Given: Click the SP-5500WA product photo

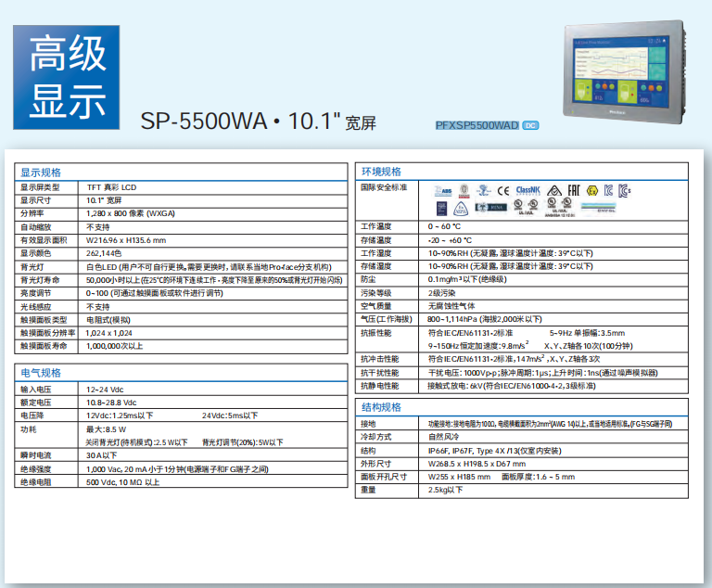Looking at the screenshot, I should [624, 71].
